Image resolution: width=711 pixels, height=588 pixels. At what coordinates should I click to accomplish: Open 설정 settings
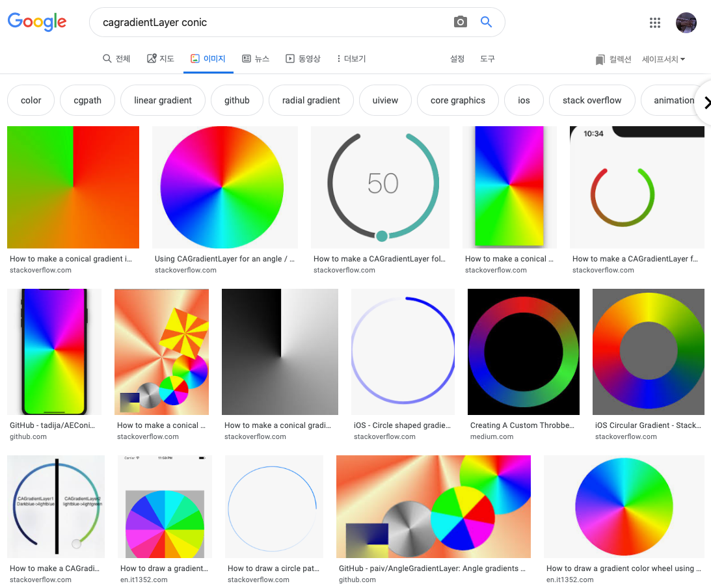click(457, 59)
